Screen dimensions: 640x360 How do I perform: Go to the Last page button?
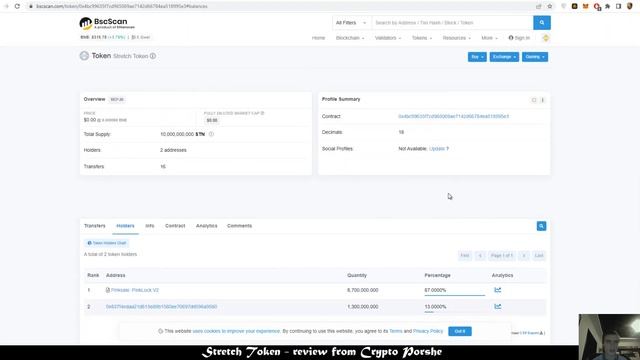click(539, 256)
